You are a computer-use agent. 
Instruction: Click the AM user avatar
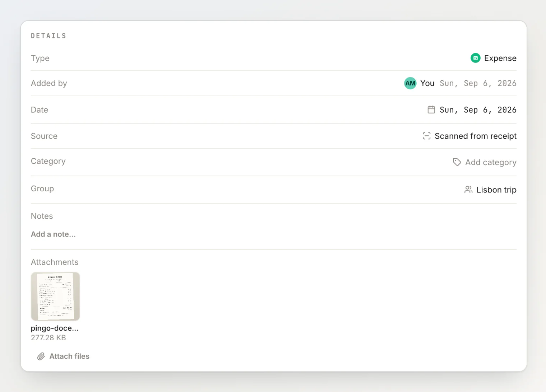(410, 83)
